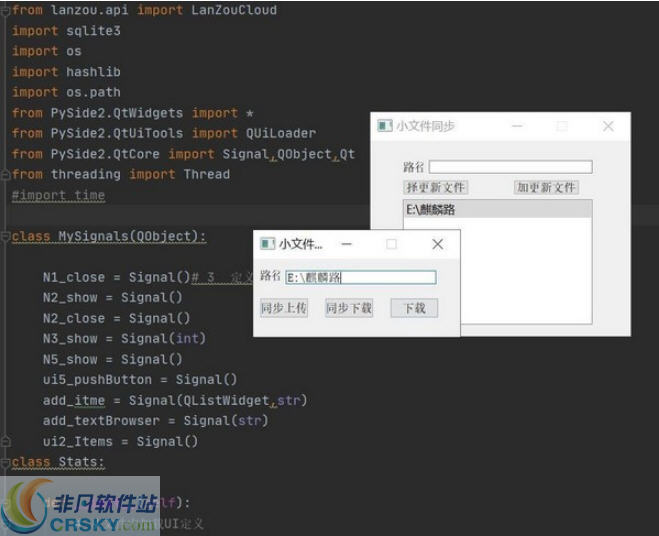This screenshot has height=536, width=659.
Task: Click add_textBrowser signal line
Action: click(156, 421)
